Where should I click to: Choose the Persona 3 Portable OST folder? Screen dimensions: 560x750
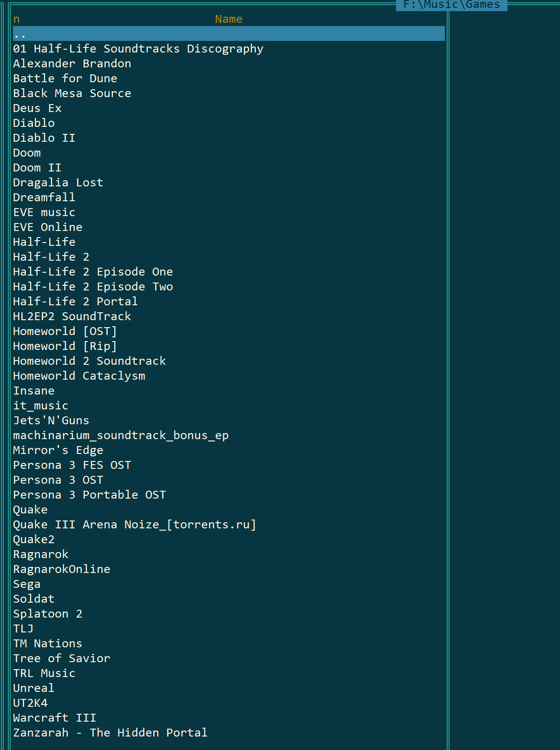pyautogui.click(x=90, y=495)
